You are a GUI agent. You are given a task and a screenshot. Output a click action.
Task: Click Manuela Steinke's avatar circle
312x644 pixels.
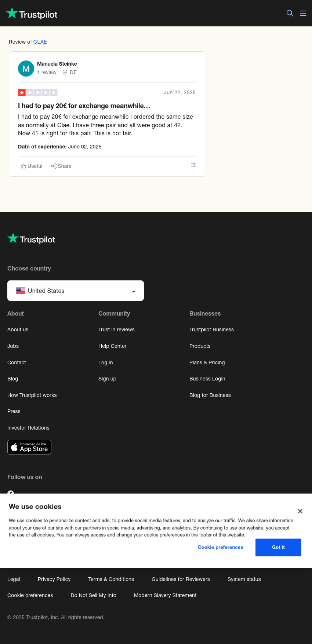(26, 69)
